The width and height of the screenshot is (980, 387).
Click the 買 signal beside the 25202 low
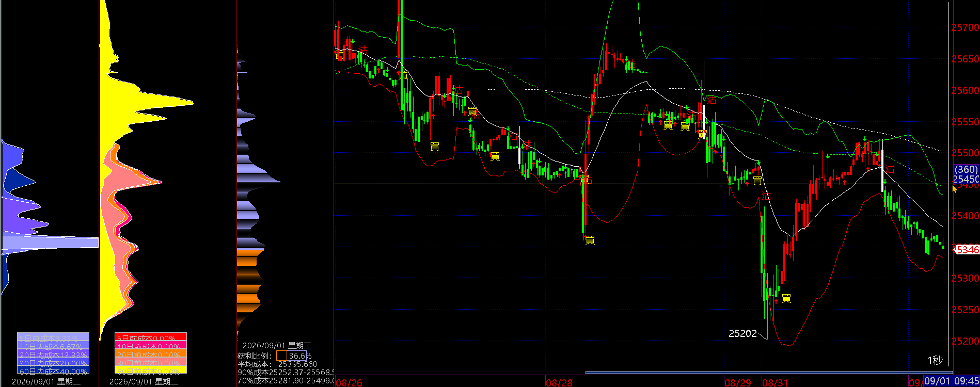[786, 298]
